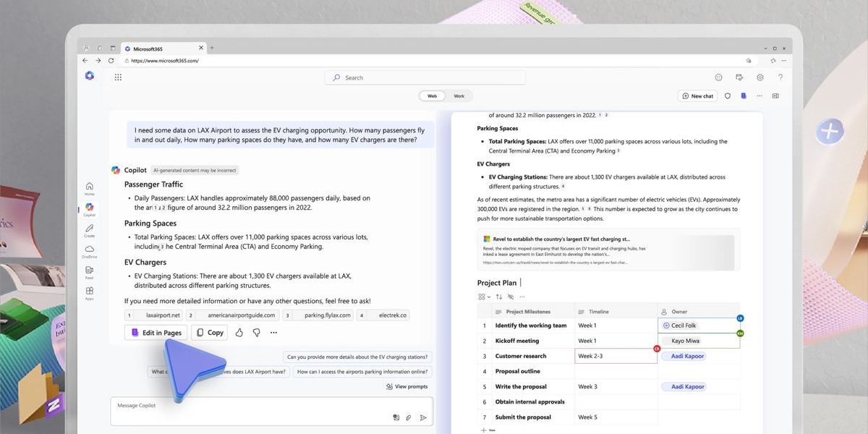Screen dimensions: 868x434
Task: Open the Revel EV fast charging article card
Action: [608, 250]
